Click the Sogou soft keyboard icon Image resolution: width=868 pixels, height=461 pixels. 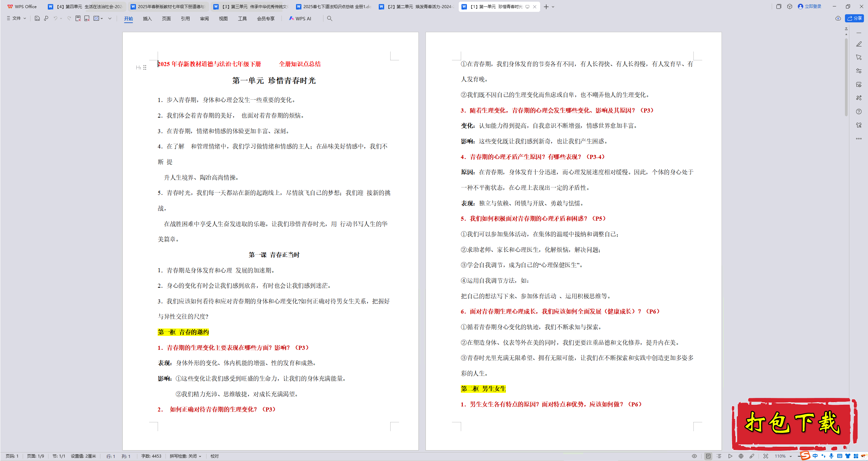tap(840, 456)
